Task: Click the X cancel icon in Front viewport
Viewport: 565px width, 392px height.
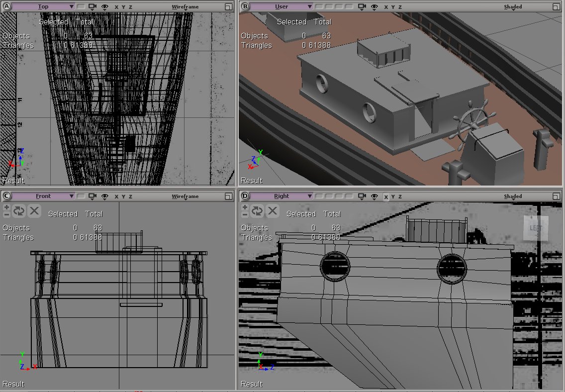Action: [34, 211]
